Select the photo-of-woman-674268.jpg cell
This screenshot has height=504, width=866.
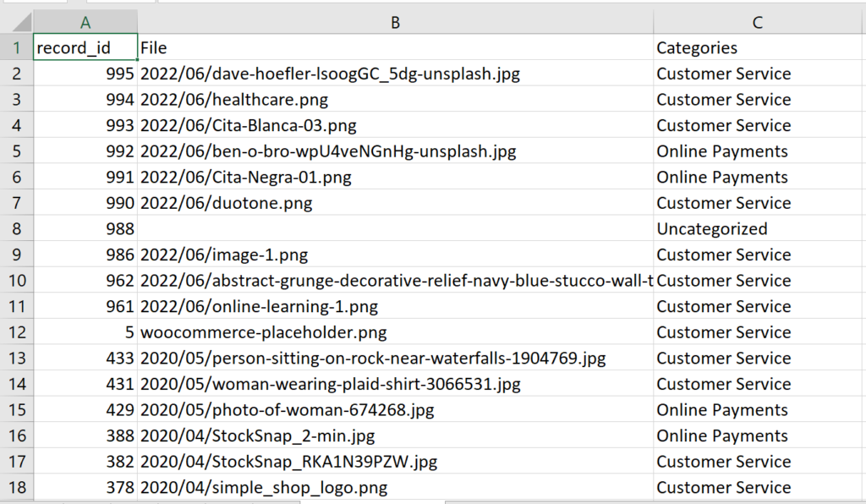click(x=395, y=410)
